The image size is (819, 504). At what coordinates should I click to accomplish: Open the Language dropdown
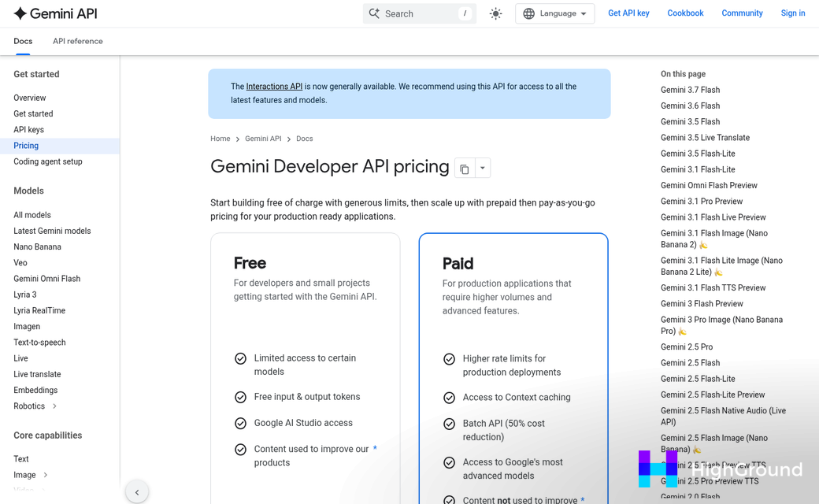[554, 13]
